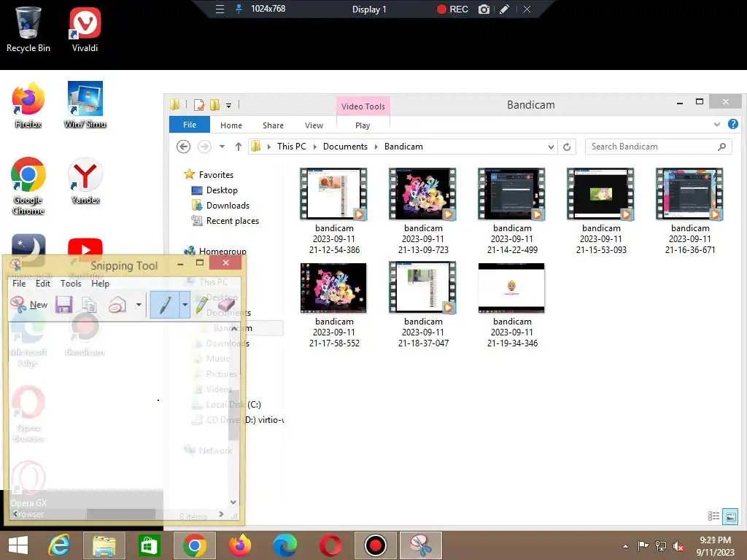Open Desktop in Favorites
The image size is (747, 560).
click(x=222, y=190)
